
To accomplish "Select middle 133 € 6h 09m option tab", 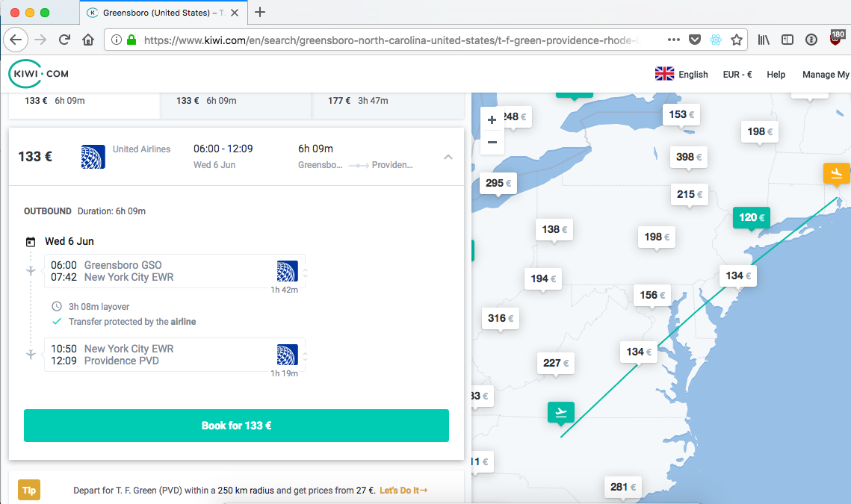I will point(236,105).
